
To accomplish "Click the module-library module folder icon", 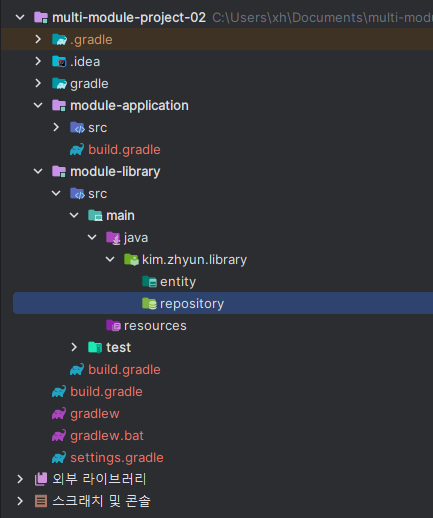I will point(59,171).
